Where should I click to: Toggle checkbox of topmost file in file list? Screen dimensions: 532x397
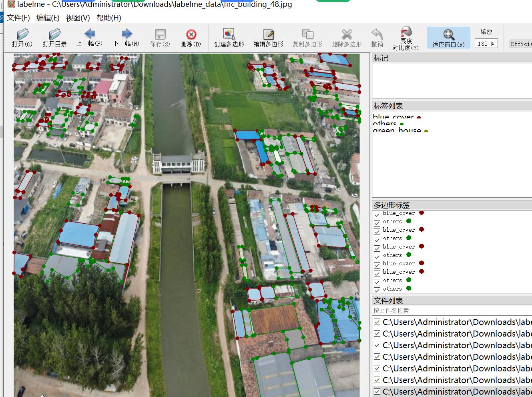pos(377,322)
